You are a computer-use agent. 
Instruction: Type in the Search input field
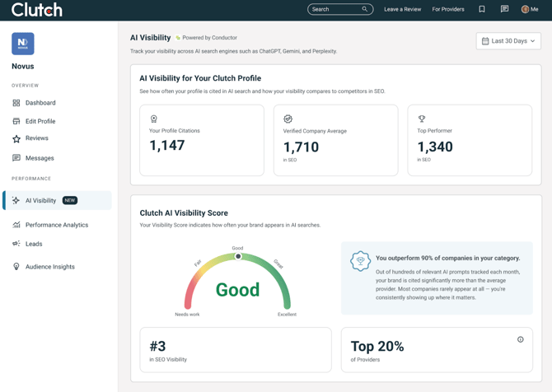click(x=334, y=9)
